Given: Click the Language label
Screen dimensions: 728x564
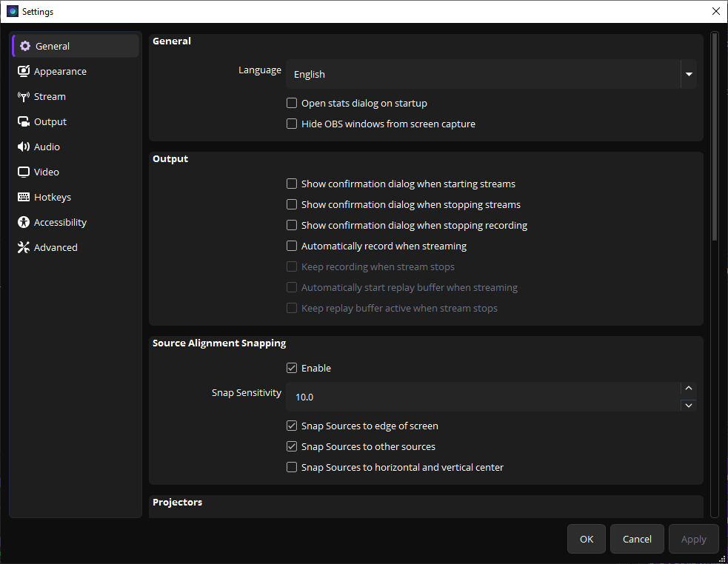Looking at the screenshot, I should point(260,70).
